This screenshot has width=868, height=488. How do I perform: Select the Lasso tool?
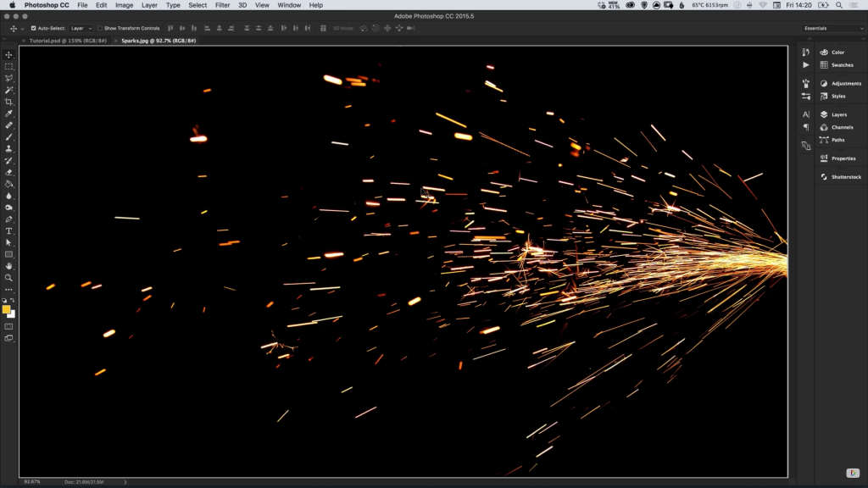click(8, 78)
